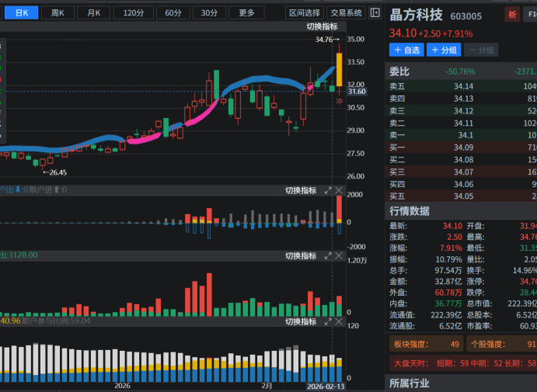
Task: Click the red 析 analysis icon
Action: click(512, 16)
